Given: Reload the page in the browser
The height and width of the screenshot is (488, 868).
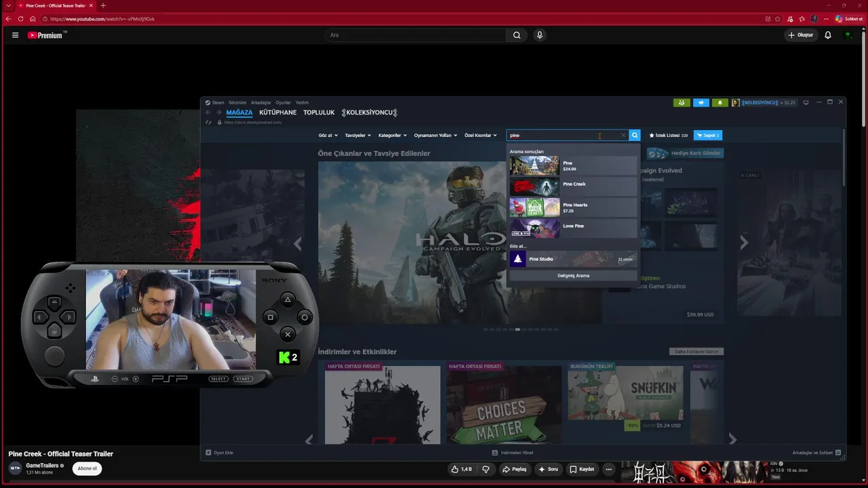Looking at the screenshot, I should [x=20, y=19].
